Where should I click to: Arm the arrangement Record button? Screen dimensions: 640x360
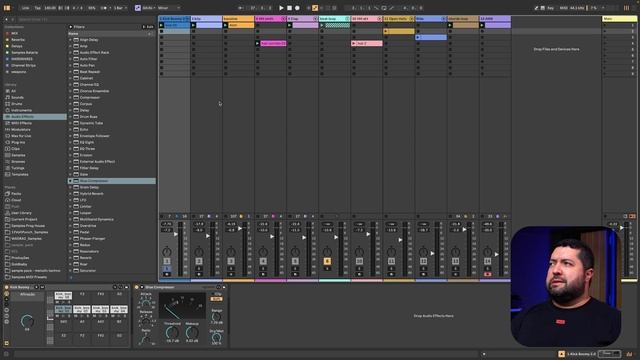[297, 8]
